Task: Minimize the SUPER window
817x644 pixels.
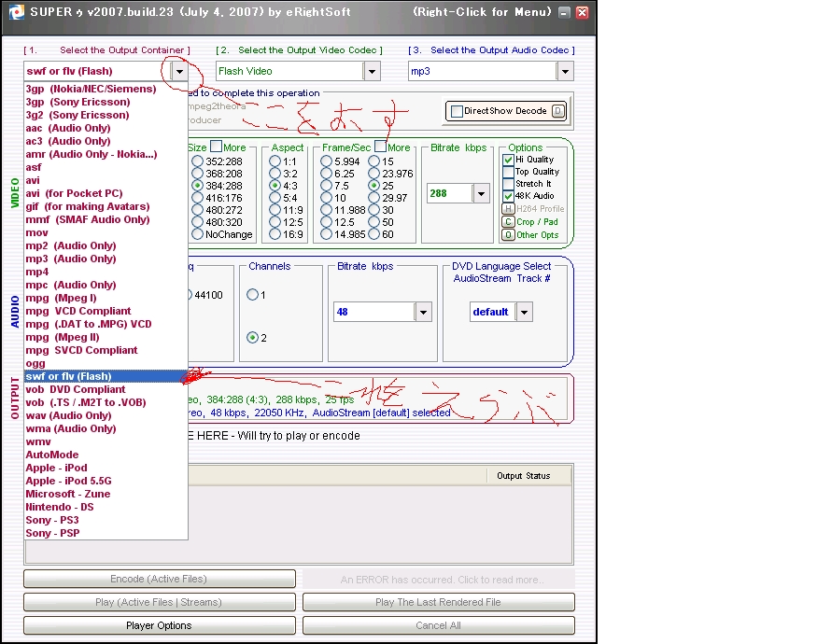Action: click(564, 12)
